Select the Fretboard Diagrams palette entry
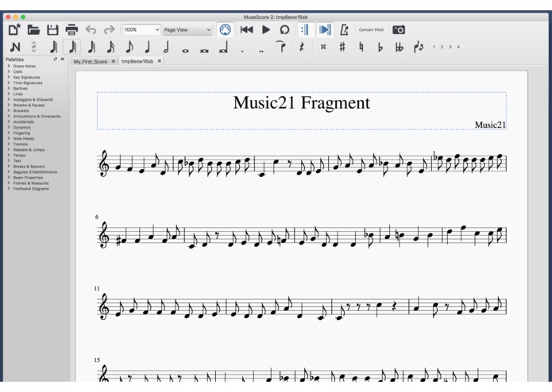552x392 pixels. click(31, 189)
